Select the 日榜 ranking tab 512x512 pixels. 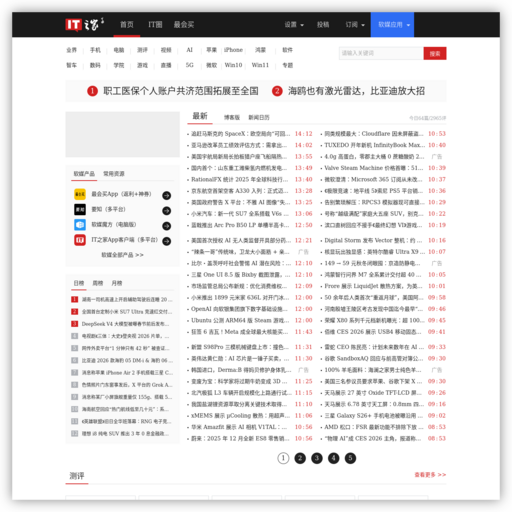click(79, 283)
